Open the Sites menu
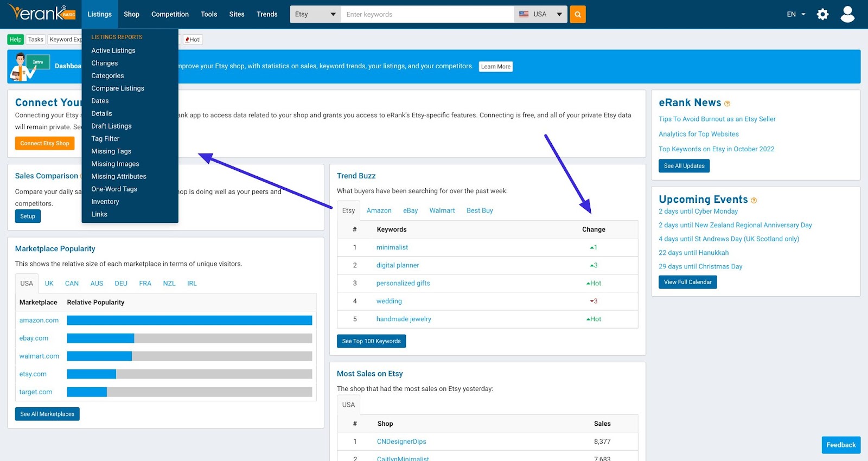 click(x=237, y=14)
